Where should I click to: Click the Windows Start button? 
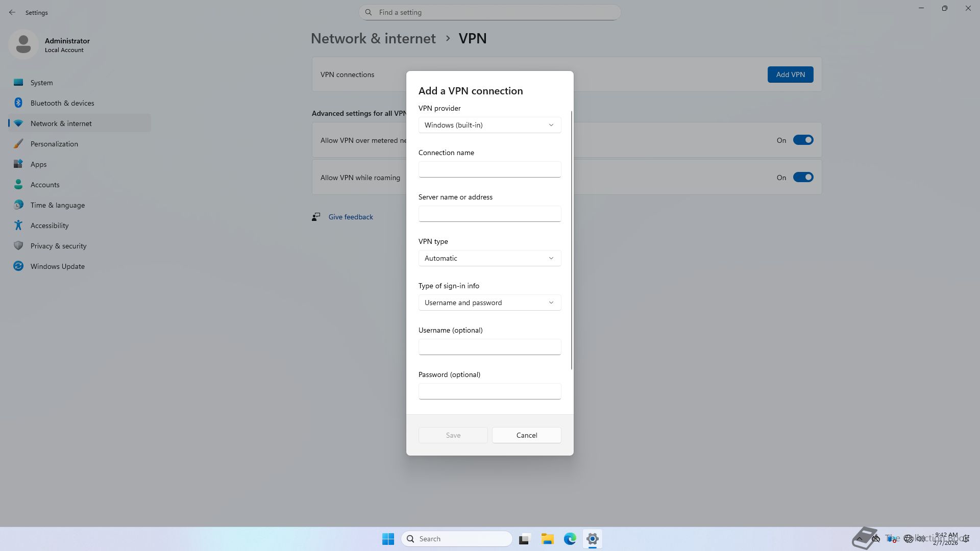(388, 539)
